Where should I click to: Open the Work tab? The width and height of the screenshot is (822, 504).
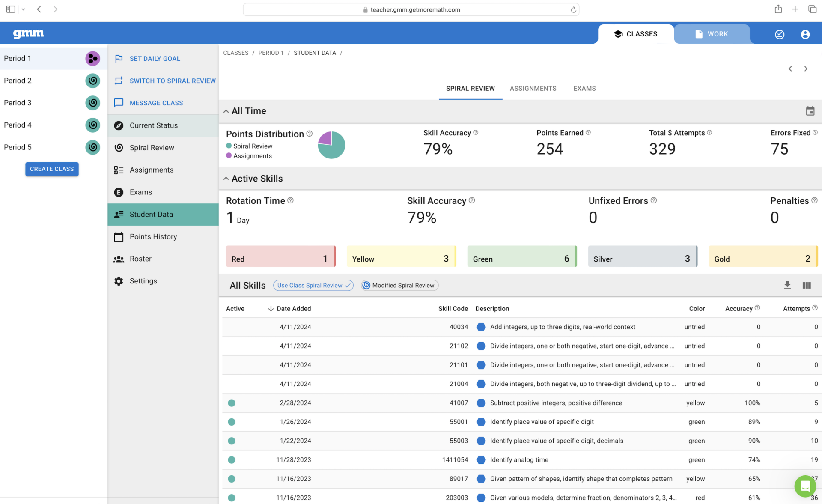pos(712,34)
